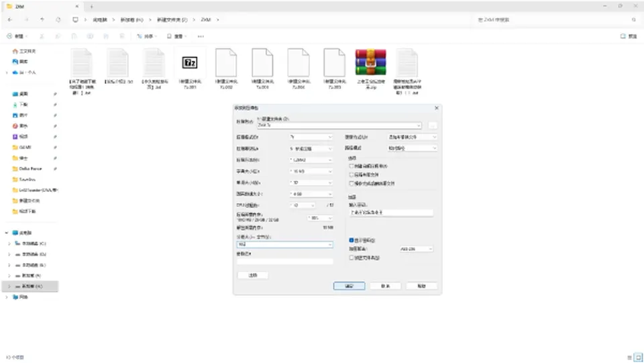Screen dimensions: 644x363
Task: Select the 7z.001 file with 7-Zip icon
Action: tap(190, 69)
